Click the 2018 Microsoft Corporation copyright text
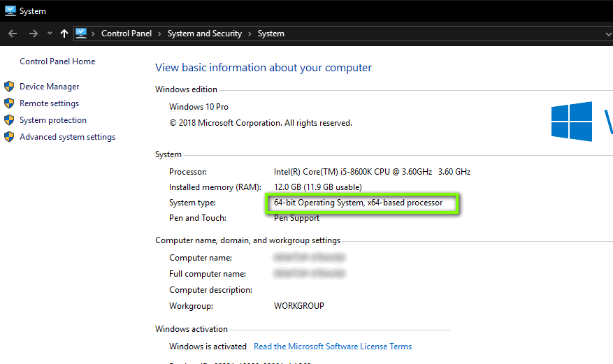 (x=261, y=123)
